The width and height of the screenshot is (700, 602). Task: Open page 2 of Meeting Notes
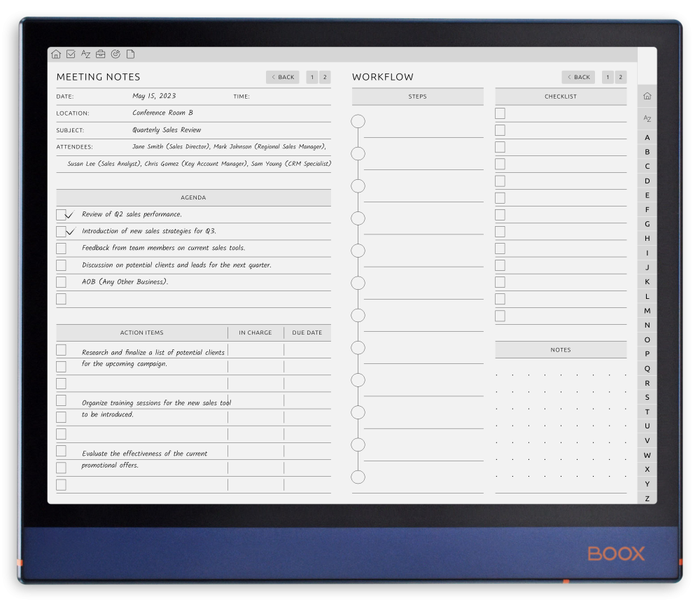pos(325,77)
